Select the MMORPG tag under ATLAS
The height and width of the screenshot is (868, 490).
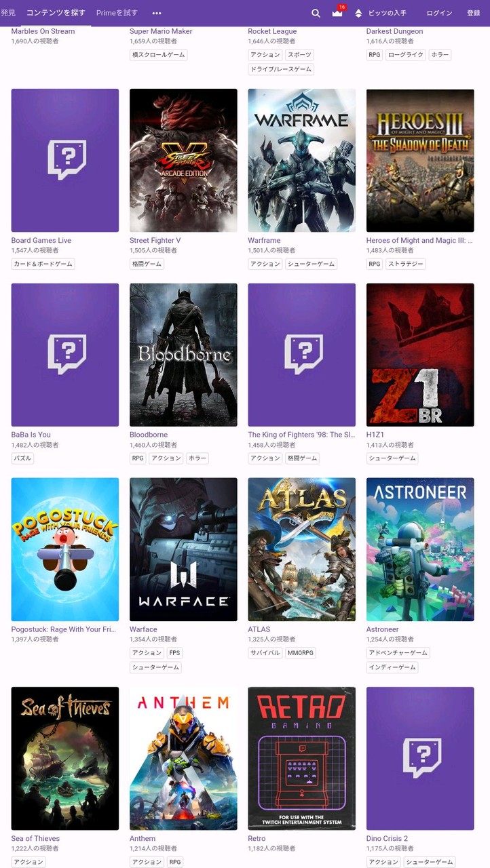pos(301,653)
